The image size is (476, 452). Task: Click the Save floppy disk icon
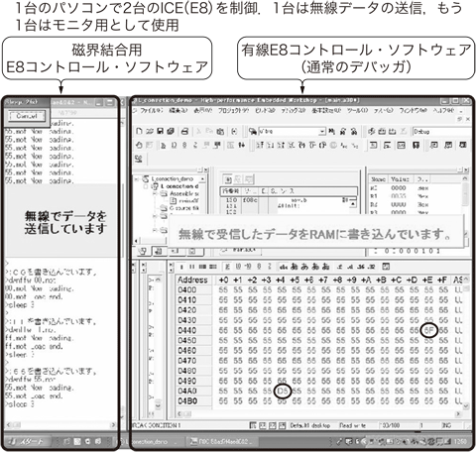(160, 131)
